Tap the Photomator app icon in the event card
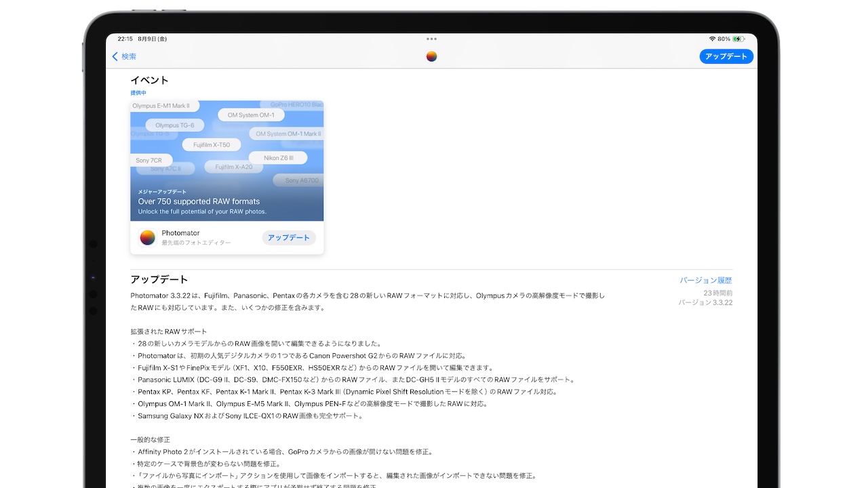This screenshot has height=488, width=868. (147, 237)
